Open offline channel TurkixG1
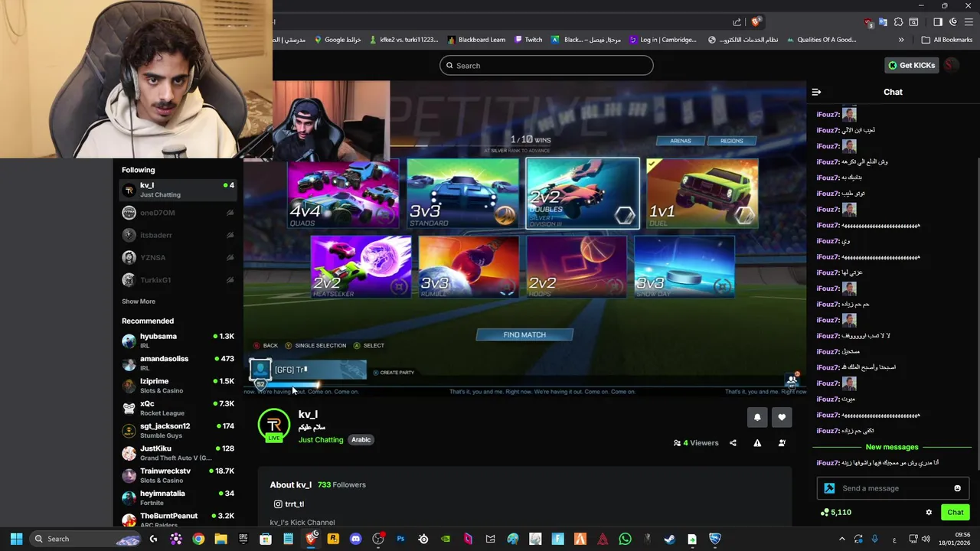The image size is (980, 551). tap(178, 280)
